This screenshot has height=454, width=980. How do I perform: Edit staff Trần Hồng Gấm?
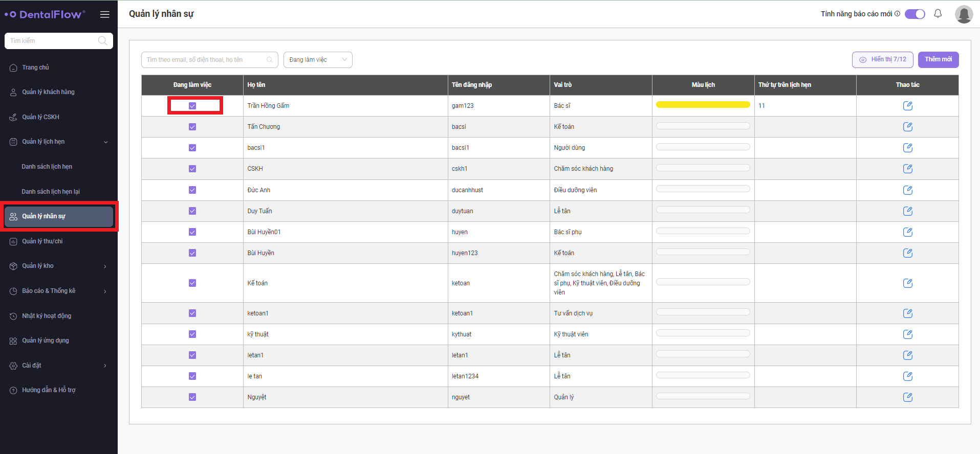point(907,106)
